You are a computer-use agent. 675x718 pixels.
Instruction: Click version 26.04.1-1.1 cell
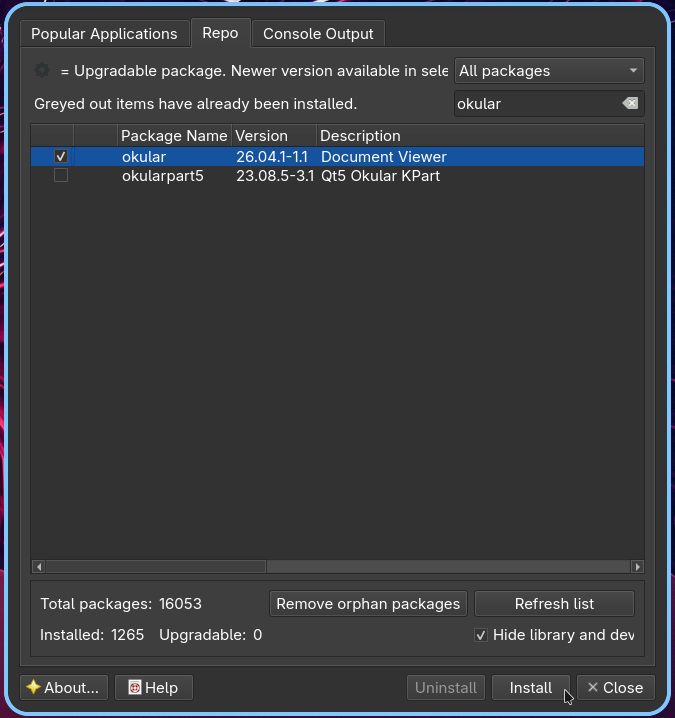pyautogui.click(x=272, y=157)
